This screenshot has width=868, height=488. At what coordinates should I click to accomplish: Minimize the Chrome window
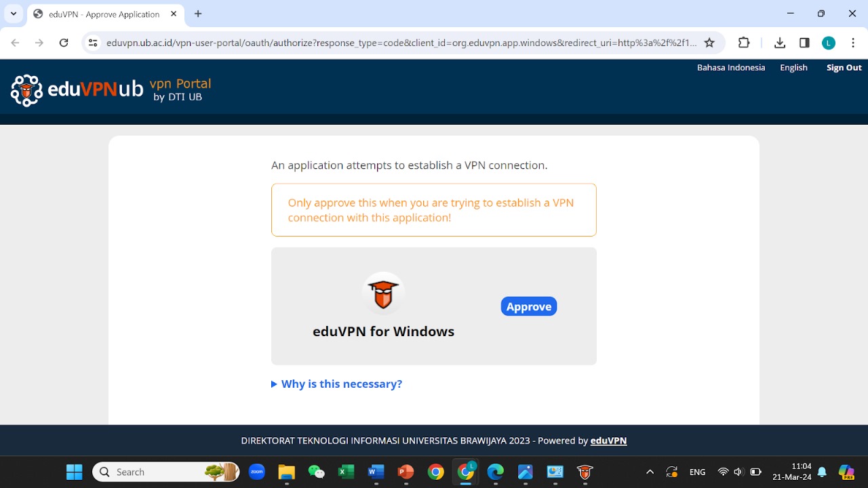[x=790, y=14]
